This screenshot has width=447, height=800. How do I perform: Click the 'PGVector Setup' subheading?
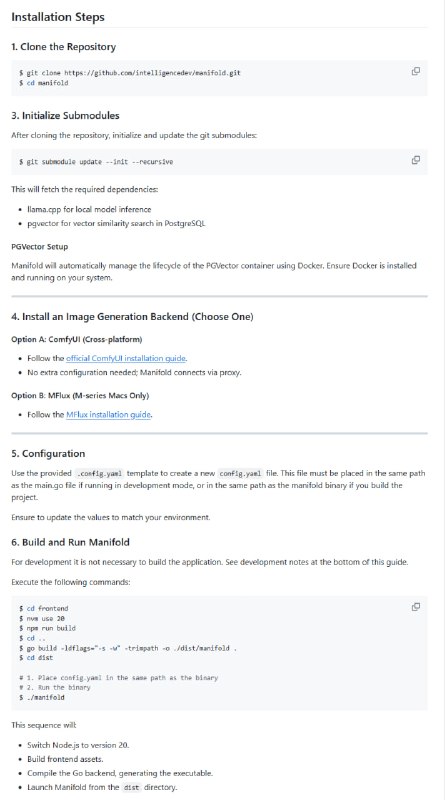(39, 247)
